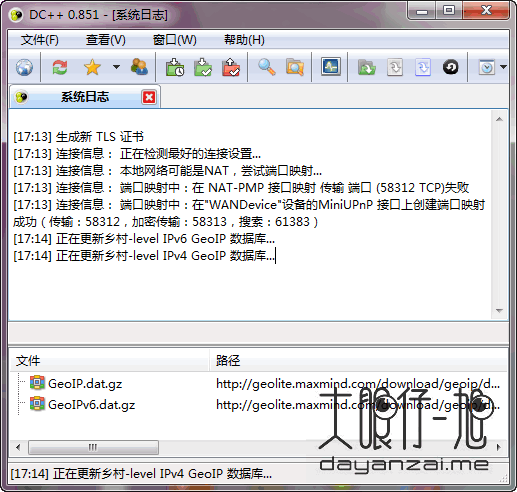Open Finished Downloads green checkmark icon

(x=203, y=67)
